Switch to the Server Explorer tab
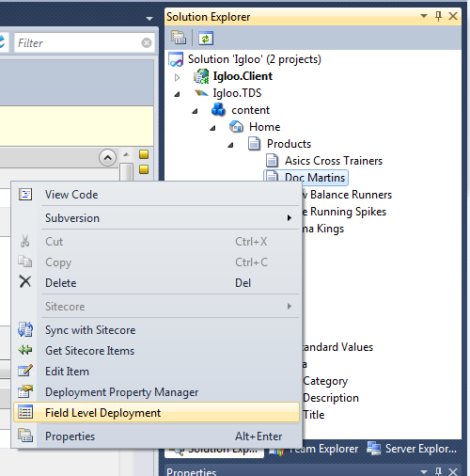 click(x=413, y=449)
